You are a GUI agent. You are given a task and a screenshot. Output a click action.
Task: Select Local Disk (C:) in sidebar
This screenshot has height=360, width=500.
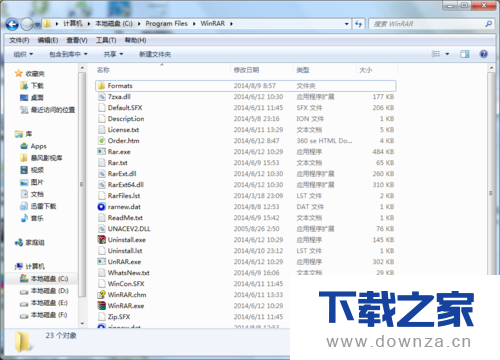click(x=44, y=279)
